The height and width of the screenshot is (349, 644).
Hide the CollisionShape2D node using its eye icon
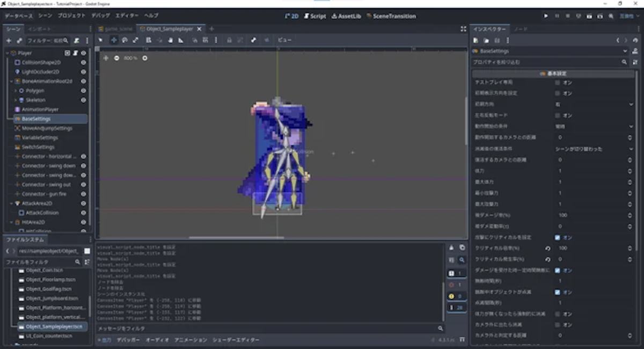(x=83, y=62)
